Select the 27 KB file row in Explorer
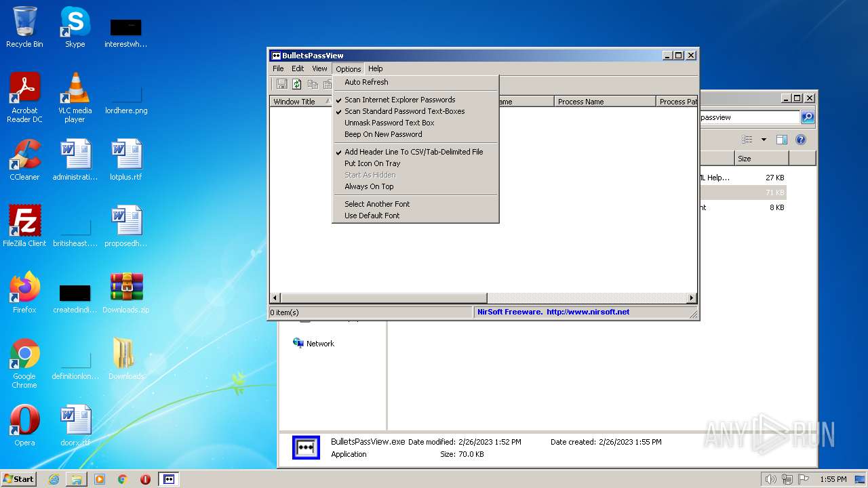Viewport: 868px width, 488px height. click(743, 178)
